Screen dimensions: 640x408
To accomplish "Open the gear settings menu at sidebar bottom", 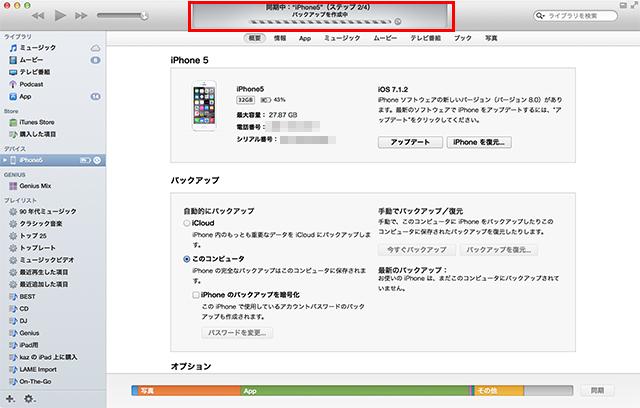I will [29, 399].
